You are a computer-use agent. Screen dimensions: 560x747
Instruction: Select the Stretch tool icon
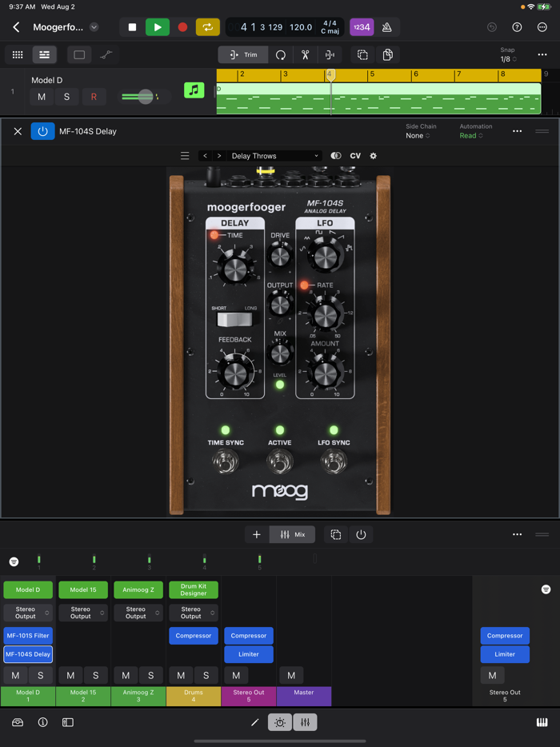(x=330, y=55)
